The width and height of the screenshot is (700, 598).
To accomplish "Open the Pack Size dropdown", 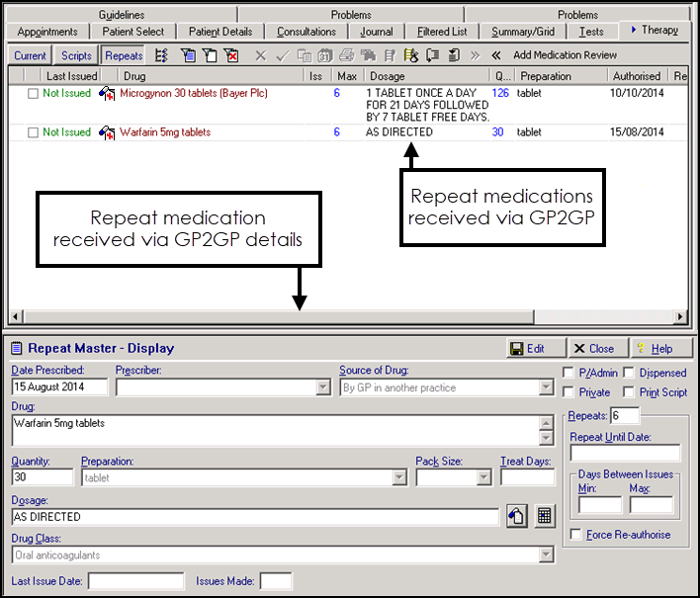I will click(483, 477).
